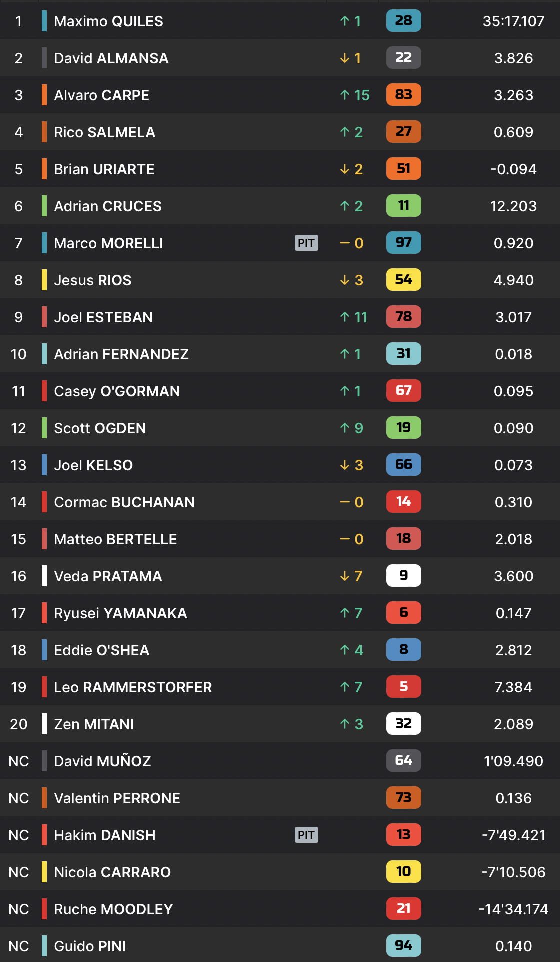Tap the yellow 54 rider number badge
560x962 pixels.
[x=403, y=280]
